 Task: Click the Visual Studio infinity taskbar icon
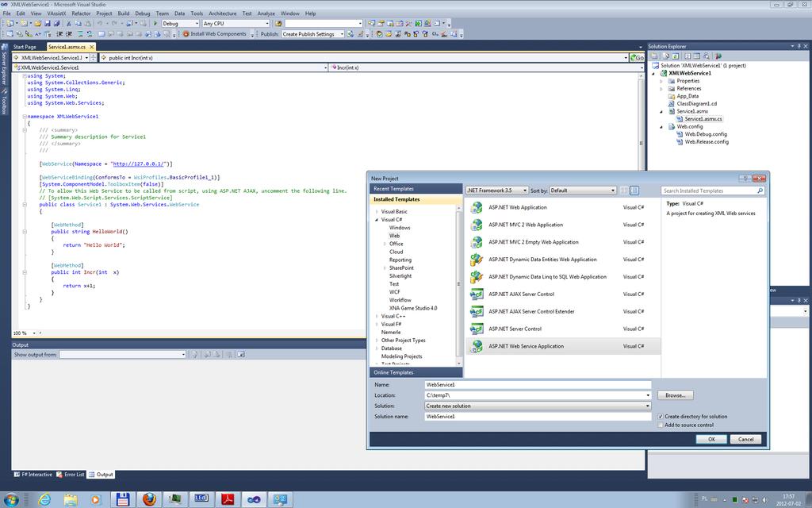click(x=254, y=499)
